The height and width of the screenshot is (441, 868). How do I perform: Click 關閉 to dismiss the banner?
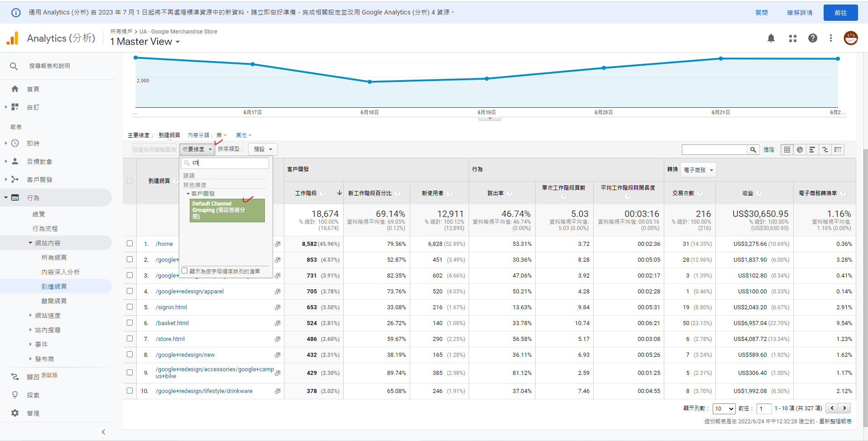tap(762, 13)
